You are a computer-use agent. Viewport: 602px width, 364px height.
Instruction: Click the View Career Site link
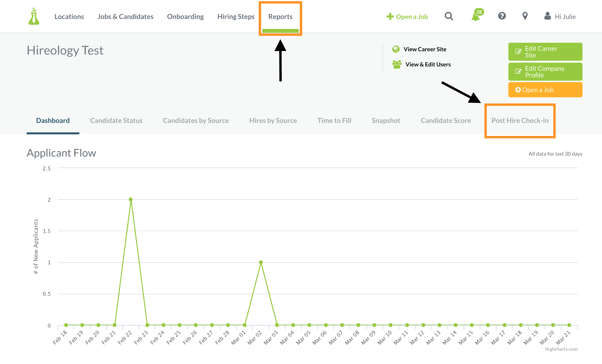[x=425, y=49]
